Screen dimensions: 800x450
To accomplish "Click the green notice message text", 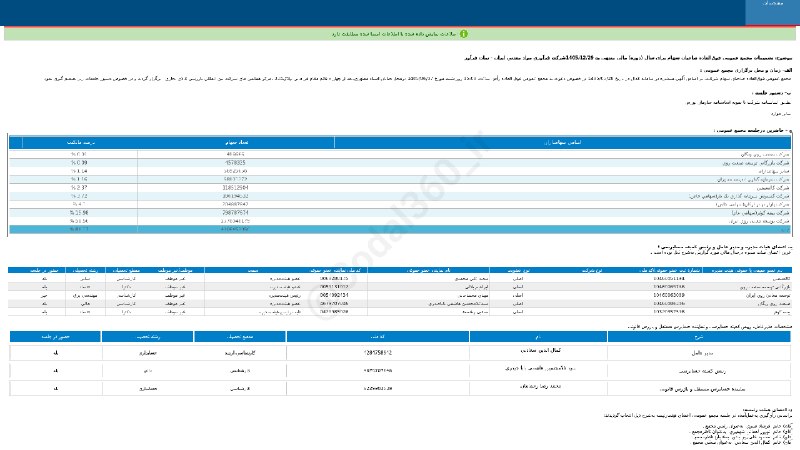I will [x=393, y=34].
